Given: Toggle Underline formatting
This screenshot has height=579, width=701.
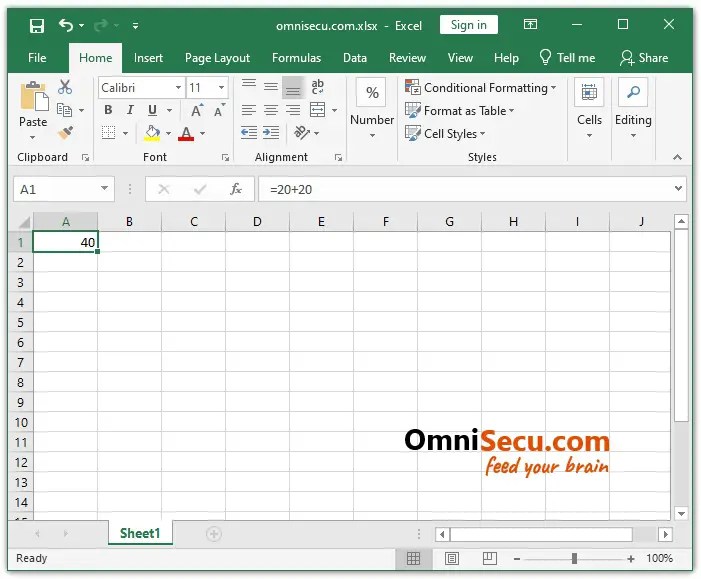Looking at the screenshot, I should pyautogui.click(x=152, y=110).
